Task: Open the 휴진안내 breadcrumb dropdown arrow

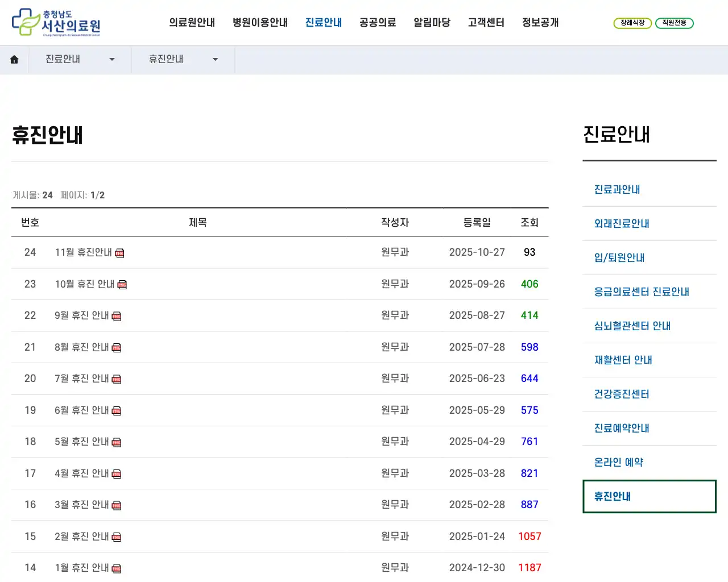Action: 215,59
